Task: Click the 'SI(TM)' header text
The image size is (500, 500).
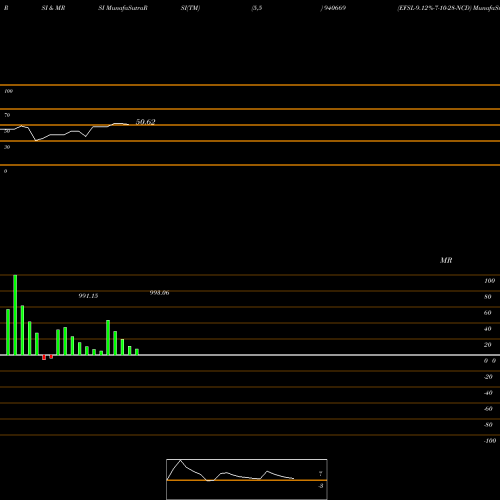Action: pos(190,8)
